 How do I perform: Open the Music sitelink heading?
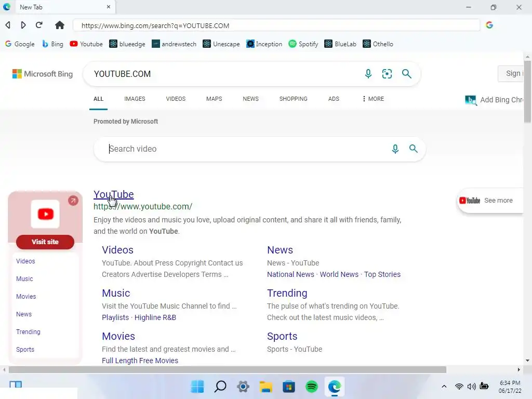click(116, 293)
